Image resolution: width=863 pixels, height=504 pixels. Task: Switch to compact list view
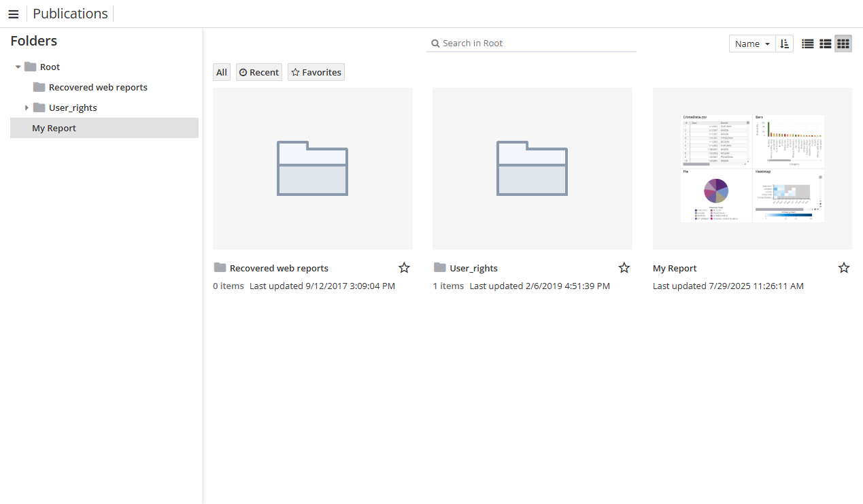(808, 44)
